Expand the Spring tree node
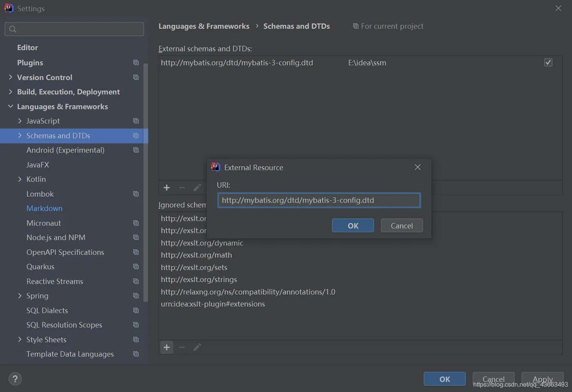 [x=20, y=296]
